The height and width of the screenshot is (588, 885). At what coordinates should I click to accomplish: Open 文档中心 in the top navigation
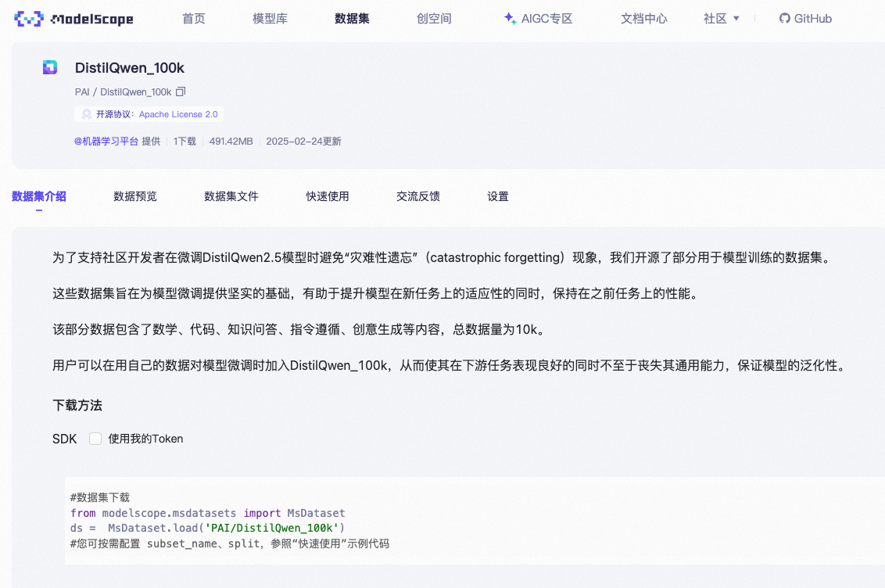tap(644, 19)
